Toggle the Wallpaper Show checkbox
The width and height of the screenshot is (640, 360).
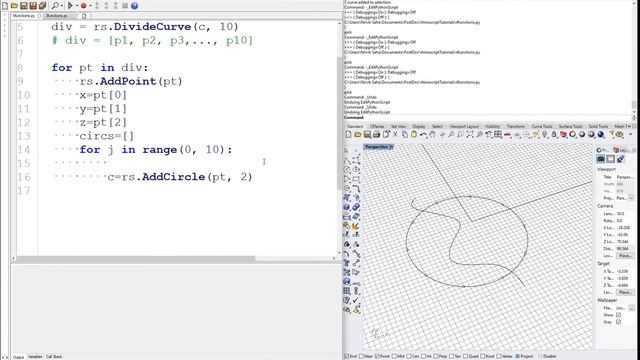pos(618,315)
